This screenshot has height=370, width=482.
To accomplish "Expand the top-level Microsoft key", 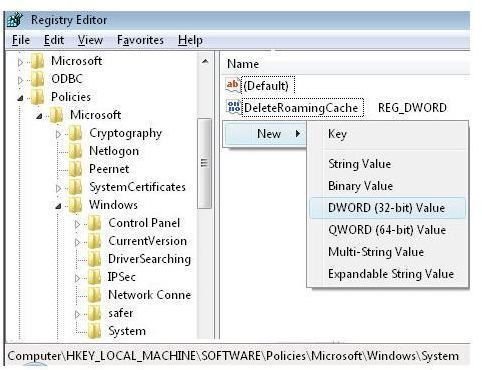I will (x=20, y=62).
